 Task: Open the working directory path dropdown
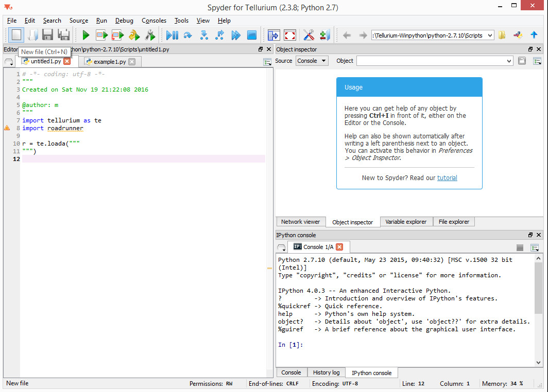(x=490, y=35)
